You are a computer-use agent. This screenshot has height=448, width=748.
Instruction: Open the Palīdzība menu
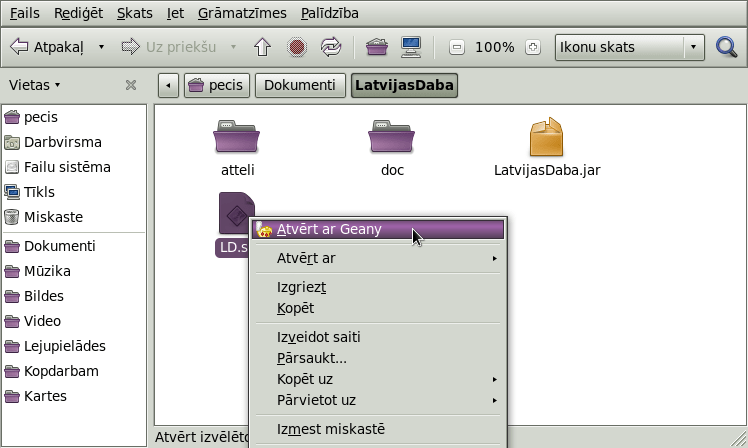tap(330, 13)
